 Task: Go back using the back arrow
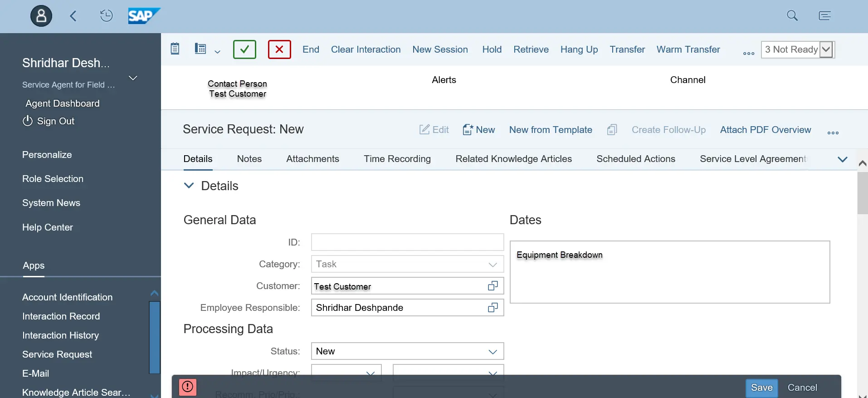click(73, 16)
